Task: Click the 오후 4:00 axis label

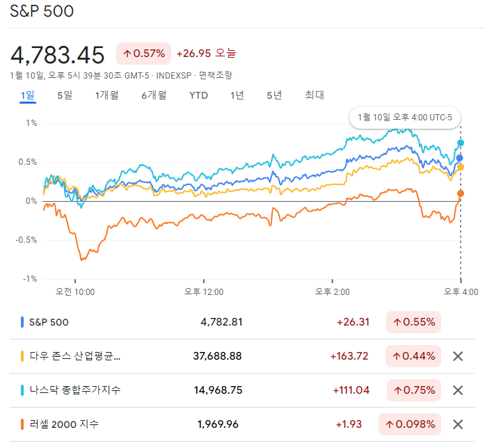Action: click(461, 292)
